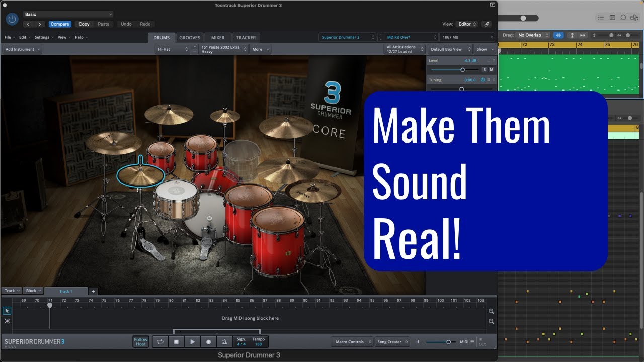Open the MIDI settings menu icon
644x362 pixels.
(472, 342)
